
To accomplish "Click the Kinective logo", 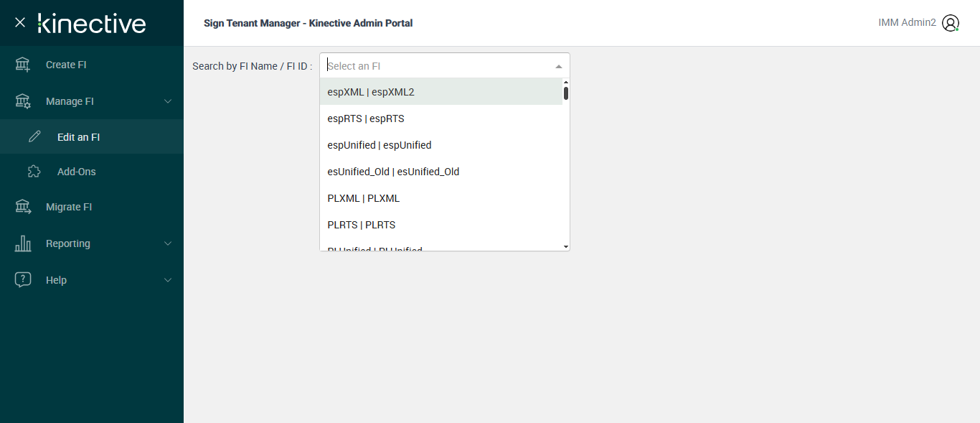I will coord(92,23).
